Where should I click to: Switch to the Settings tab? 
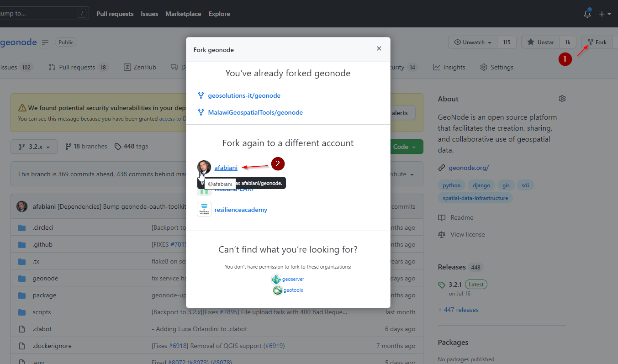[497, 67]
